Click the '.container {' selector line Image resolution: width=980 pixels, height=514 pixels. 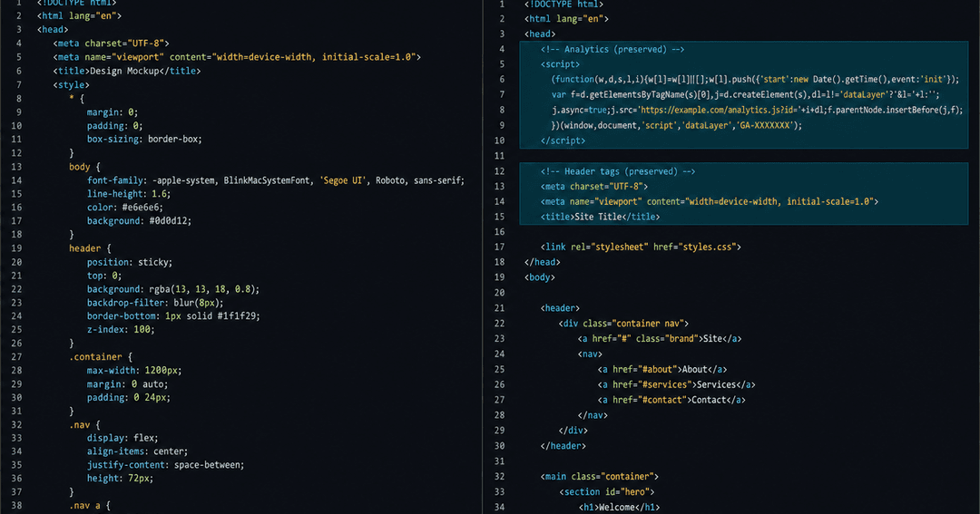[x=101, y=356]
